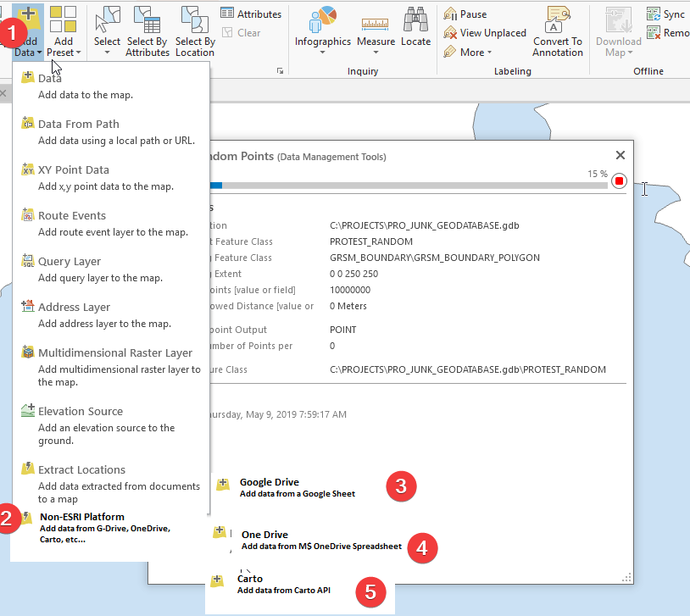Click the 10000000 number of points value
Screen dimensions: 690x616
coord(350,290)
